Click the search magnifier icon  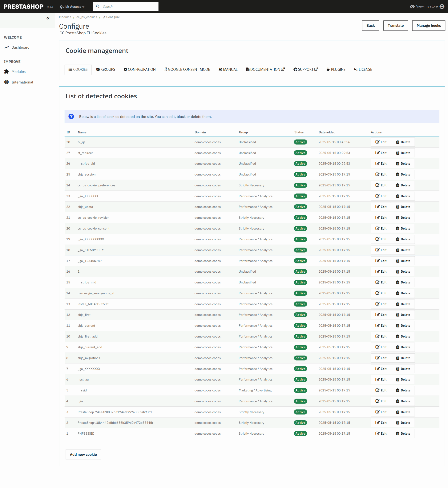97,6
